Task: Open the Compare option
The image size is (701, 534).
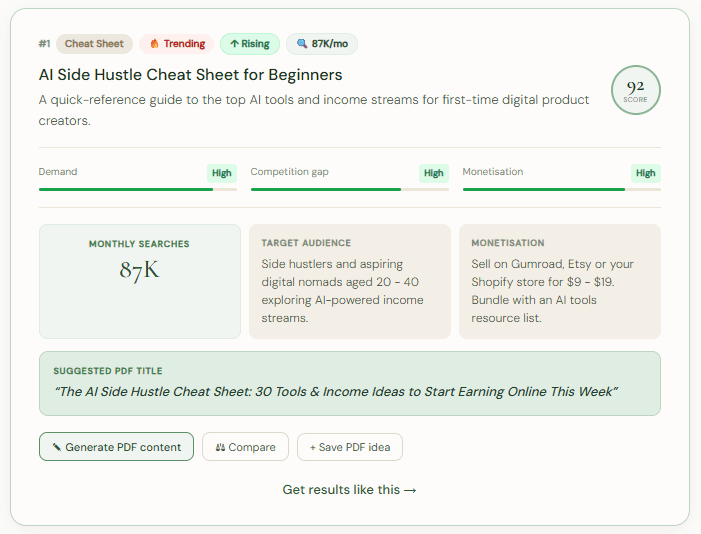Action: tap(245, 446)
